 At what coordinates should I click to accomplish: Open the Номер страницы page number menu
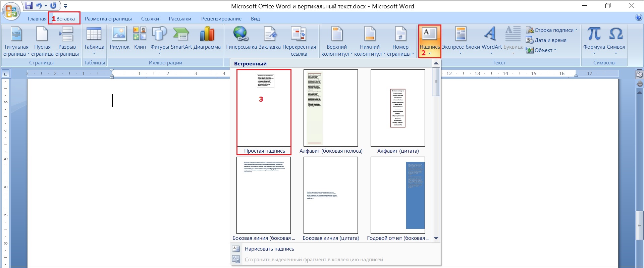pos(400,42)
